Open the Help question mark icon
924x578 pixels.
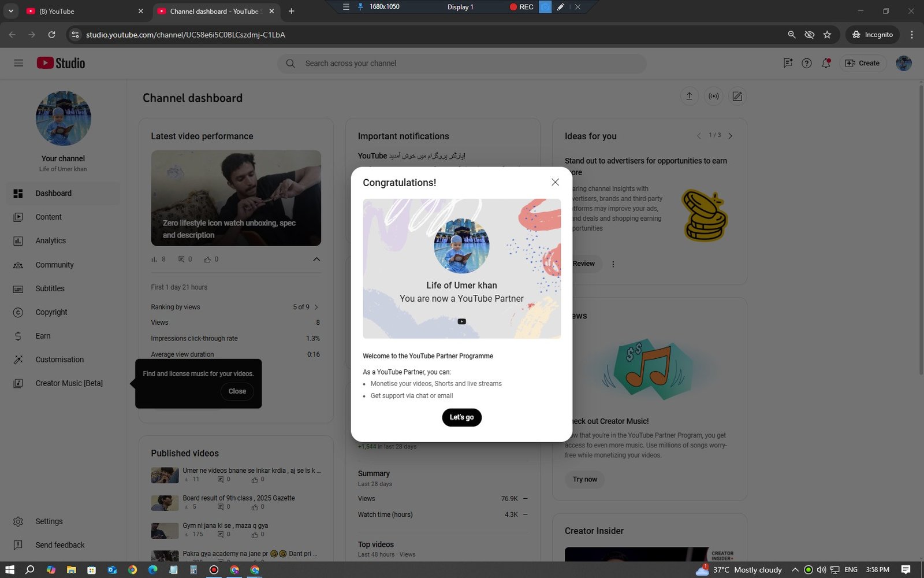pos(807,63)
